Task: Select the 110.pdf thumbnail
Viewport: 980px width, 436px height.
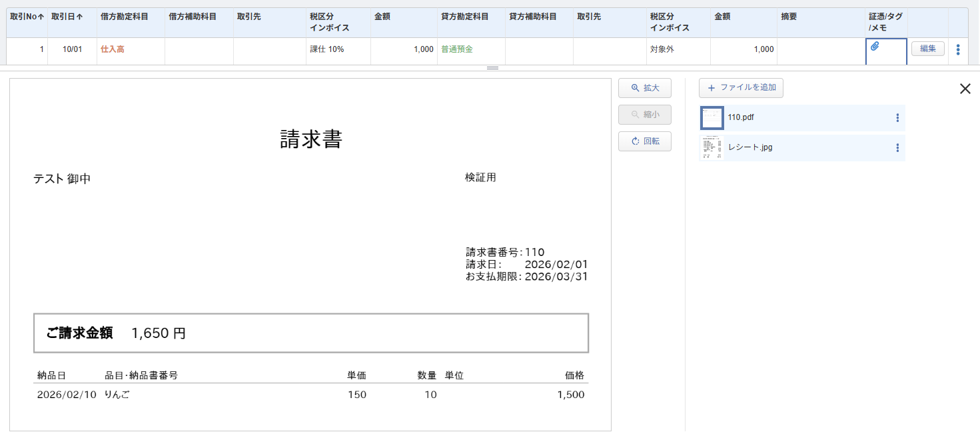Action: click(712, 118)
